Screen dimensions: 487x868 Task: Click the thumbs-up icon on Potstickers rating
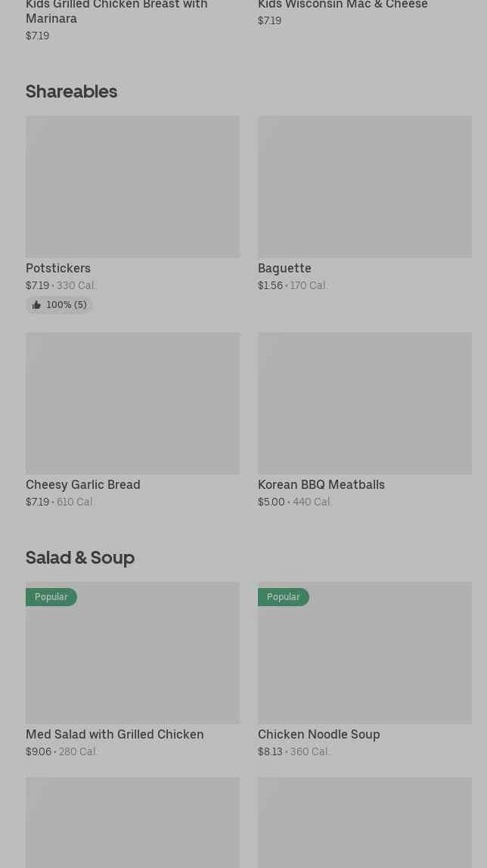click(36, 305)
